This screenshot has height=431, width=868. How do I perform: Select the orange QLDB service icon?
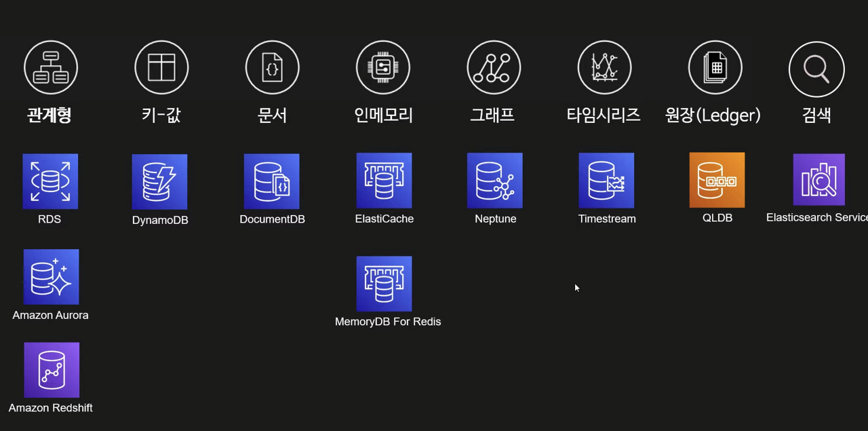tap(717, 180)
